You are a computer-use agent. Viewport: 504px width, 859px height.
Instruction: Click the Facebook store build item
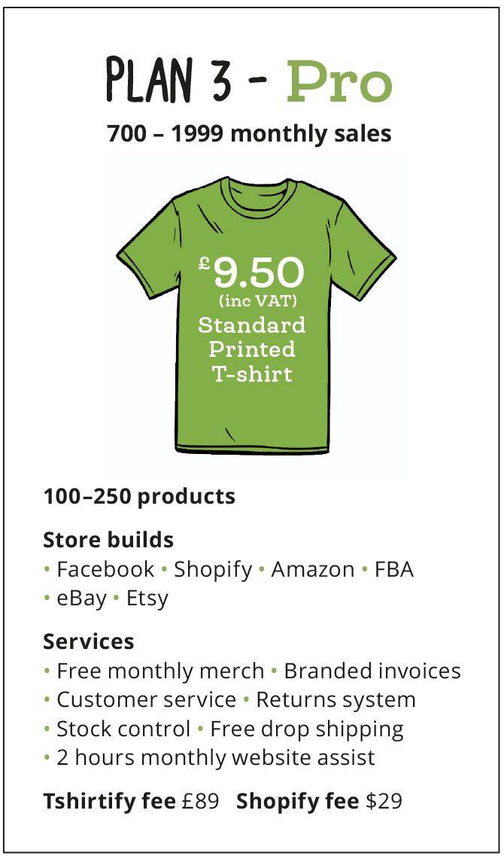tap(105, 569)
